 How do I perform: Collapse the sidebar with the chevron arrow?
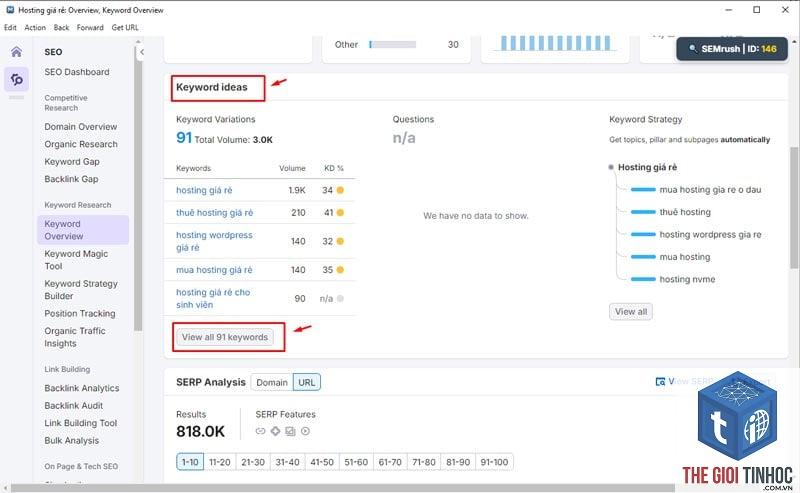pyautogui.click(x=141, y=52)
